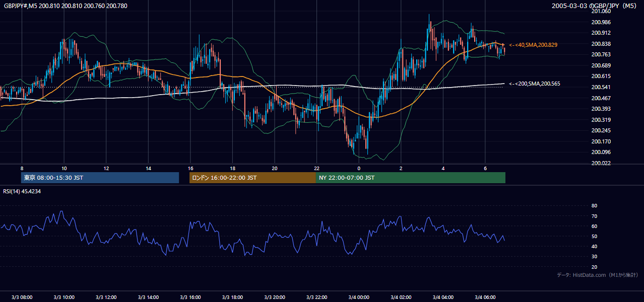Click the 3/4 04:00 time axis label
This screenshot has height=302, width=644.
click(x=443, y=297)
